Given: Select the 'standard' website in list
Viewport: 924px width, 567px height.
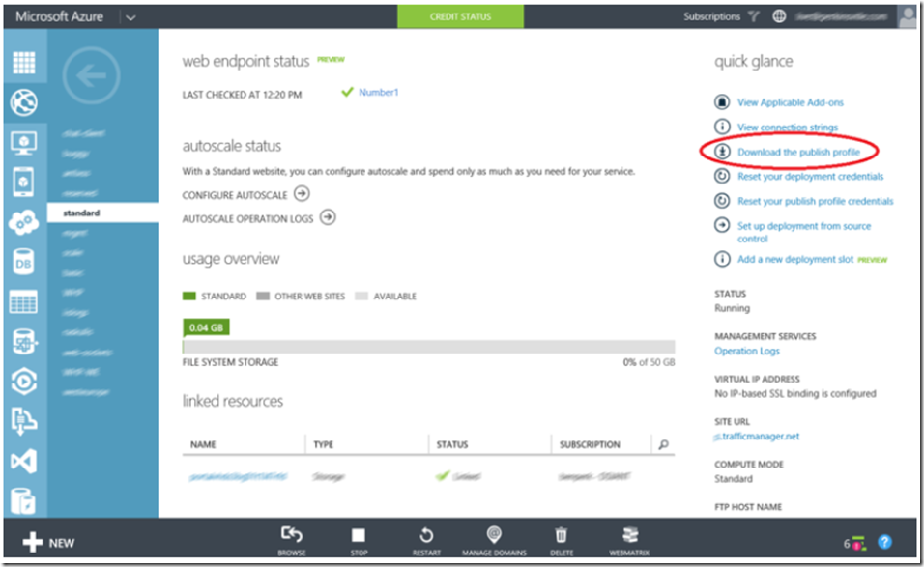Looking at the screenshot, I should click(x=102, y=213).
